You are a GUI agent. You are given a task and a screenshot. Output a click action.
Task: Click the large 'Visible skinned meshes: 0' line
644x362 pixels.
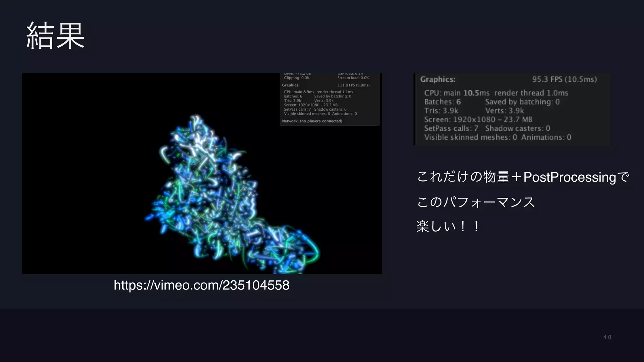click(470, 137)
